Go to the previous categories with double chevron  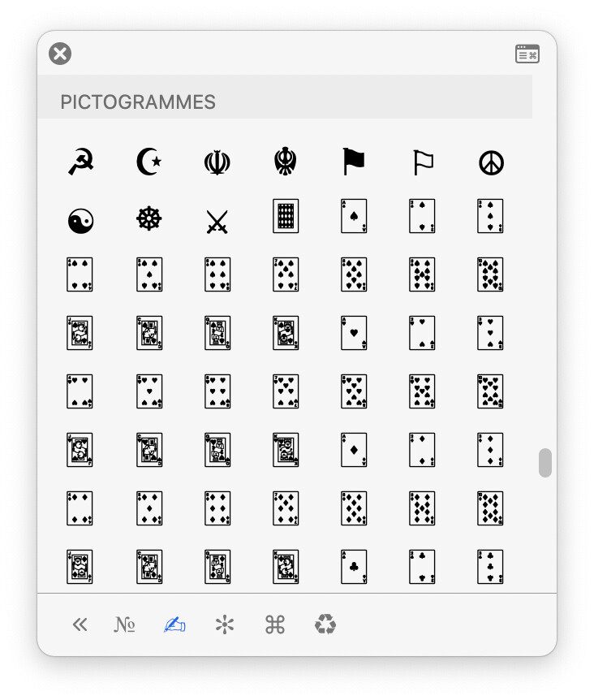[x=80, y=624]
